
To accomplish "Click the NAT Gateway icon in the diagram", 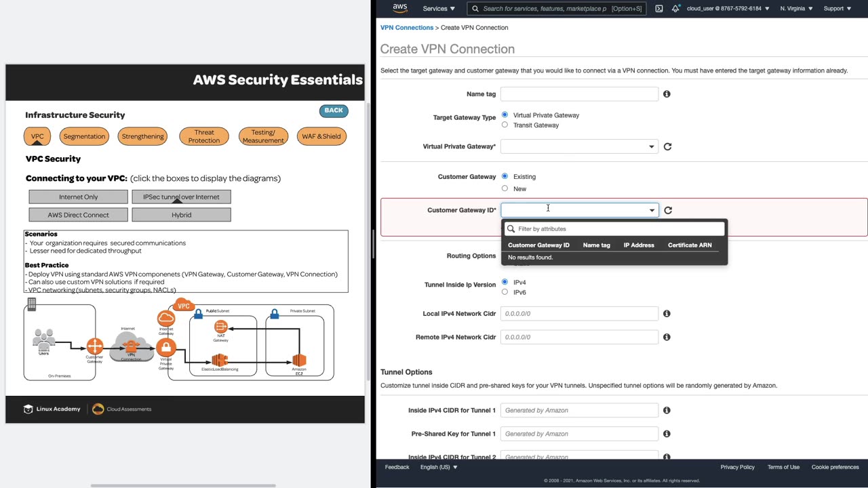I will pos(220,328).
